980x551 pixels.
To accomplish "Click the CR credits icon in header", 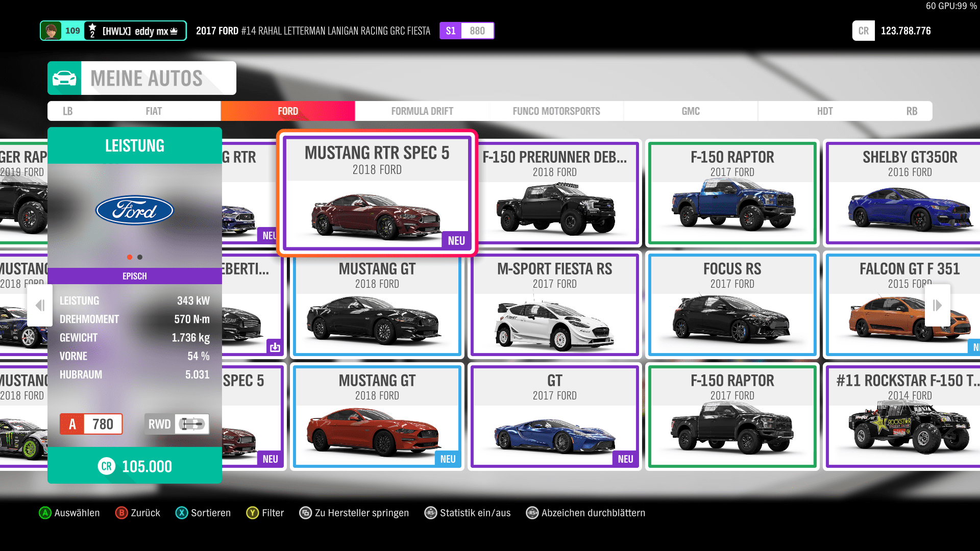I will (863, 31).
